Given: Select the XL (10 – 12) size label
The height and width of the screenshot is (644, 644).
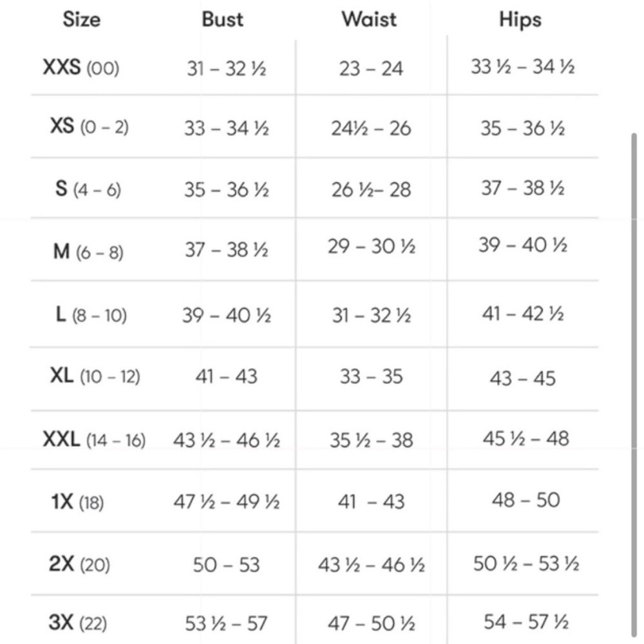Looking at the screenshot, I should (x=95, y=375).
